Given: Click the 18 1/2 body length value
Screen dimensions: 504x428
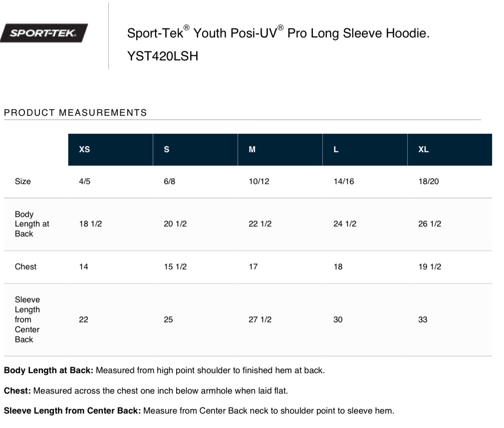Looking at the screenshot, I should pyautogui.click(x=90, y=223).
